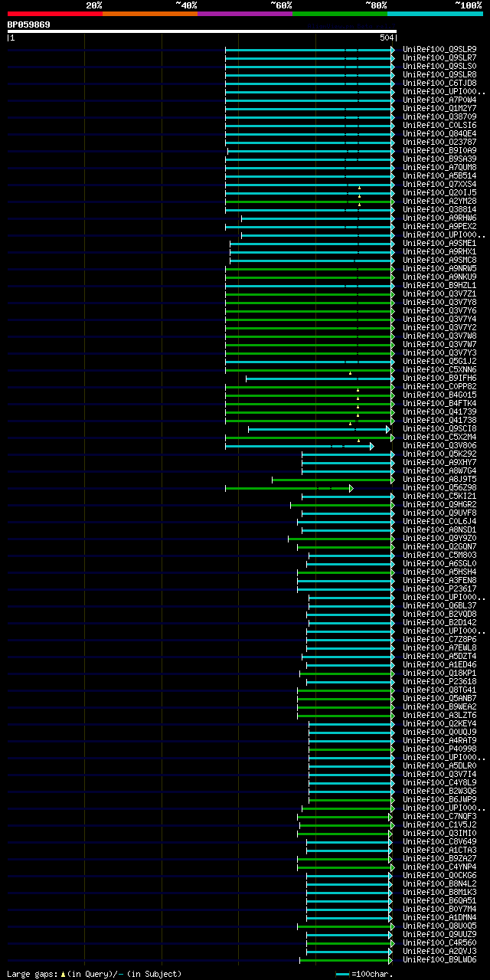490x980 pixels.
Task: Open hit UniRef100_Q9SLR9
Action: click(x=439, y=49)
